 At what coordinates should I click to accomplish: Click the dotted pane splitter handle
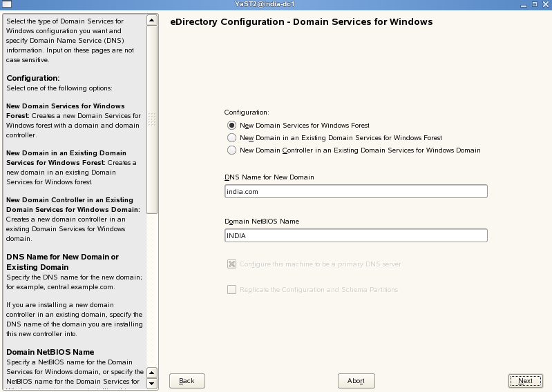click(x=152, y=120)
